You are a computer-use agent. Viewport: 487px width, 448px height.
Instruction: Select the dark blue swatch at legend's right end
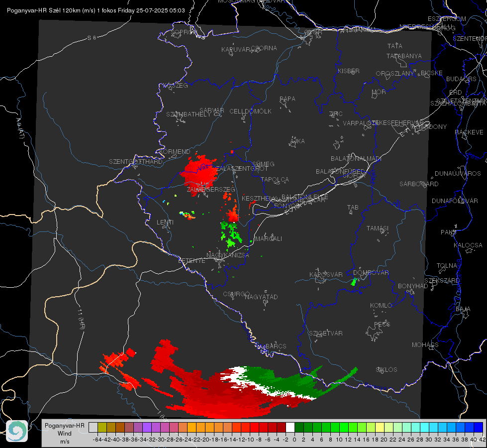[x=479, y=427]
